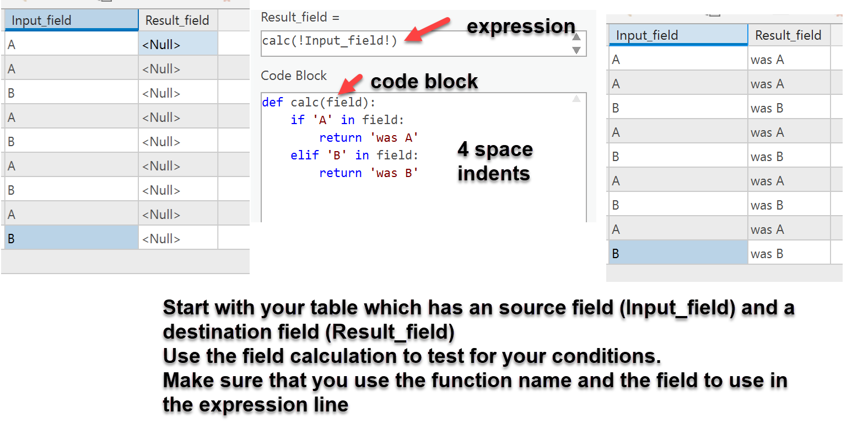Viewport: 868px width, 428px height.
Task: Select the Result_field column header in right table
Action: pos(788,35)
